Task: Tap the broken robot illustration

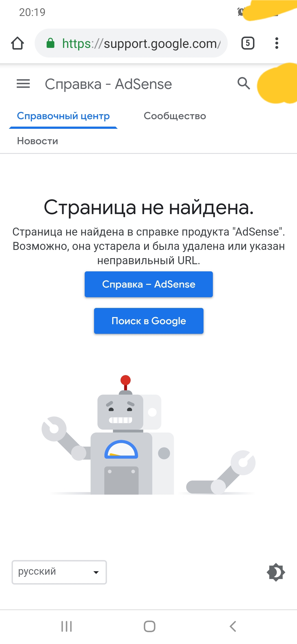Action: tap(148, 435)
